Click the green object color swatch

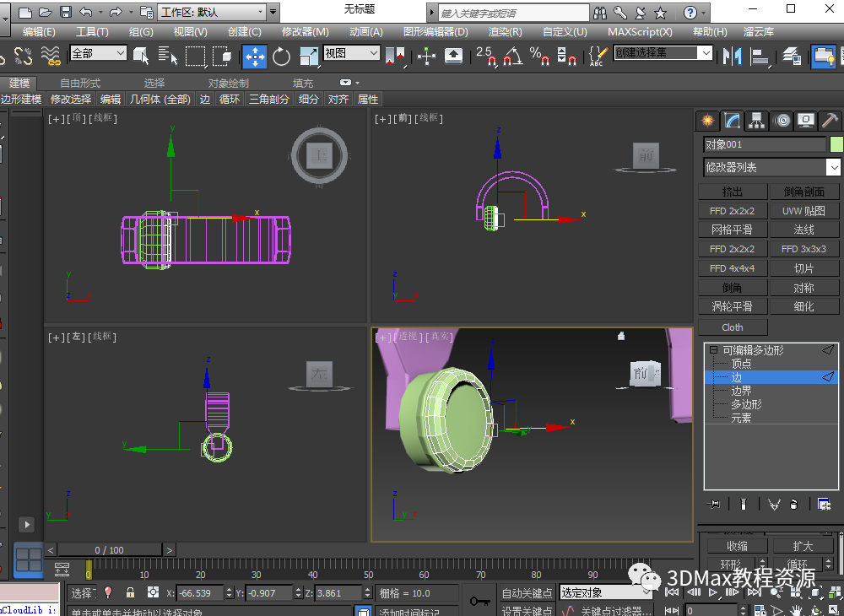(x=836, y=144)
